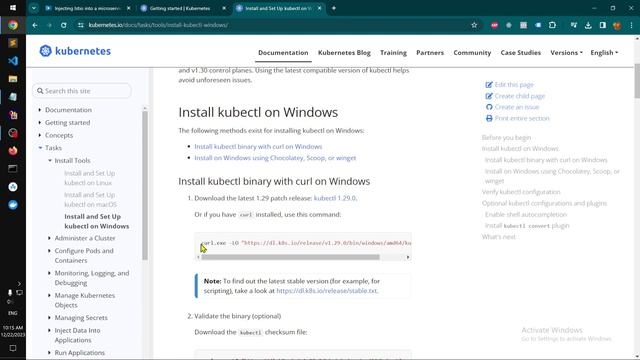Viewport: 640px width, 360px height.
Task: Open the Partners nav item
Action: pos(430,53)
